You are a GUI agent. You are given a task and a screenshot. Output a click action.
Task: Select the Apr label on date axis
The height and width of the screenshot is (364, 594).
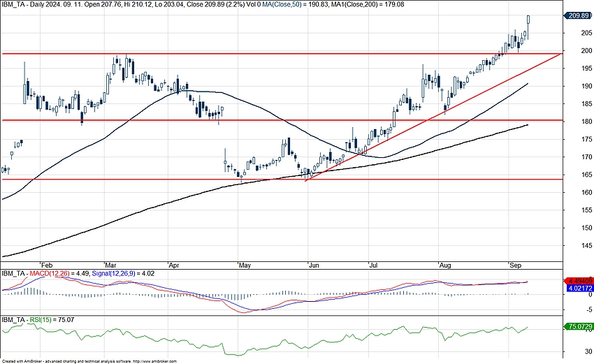174,265
